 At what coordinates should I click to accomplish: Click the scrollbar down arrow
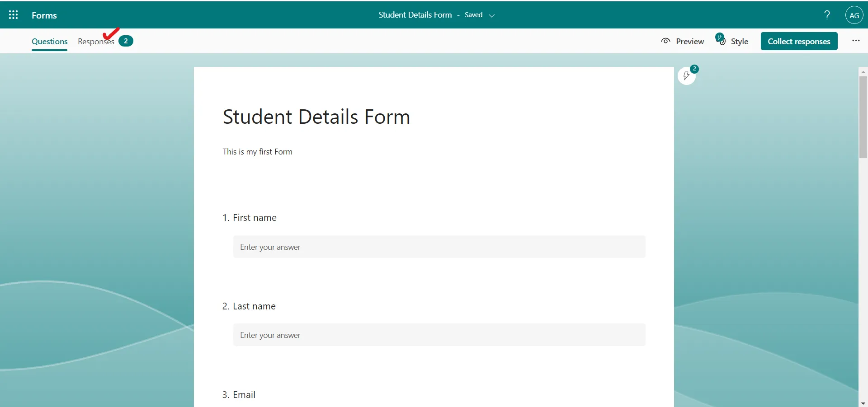click(x=863, y=402)
